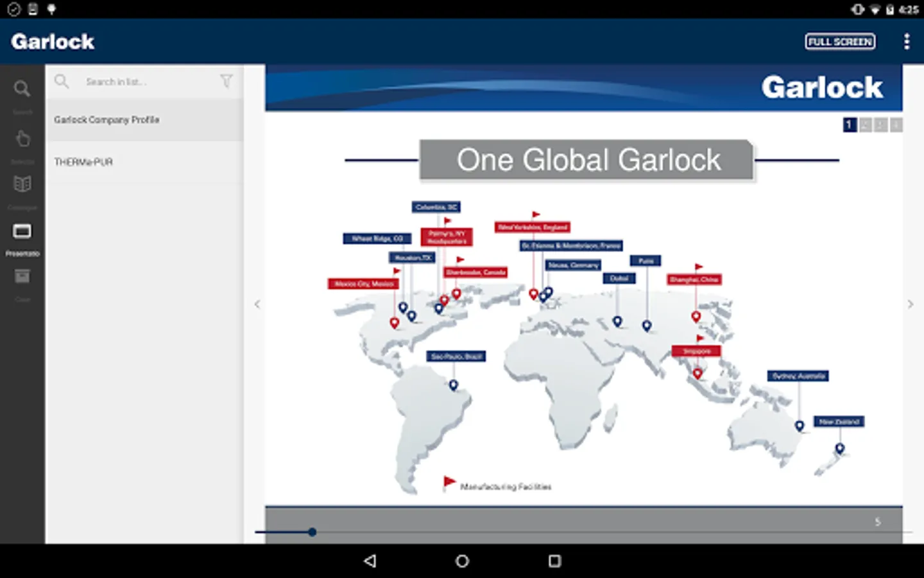Click the Singapore map label
The width and height of the screenshot is (924, 578).
[697, 351]
